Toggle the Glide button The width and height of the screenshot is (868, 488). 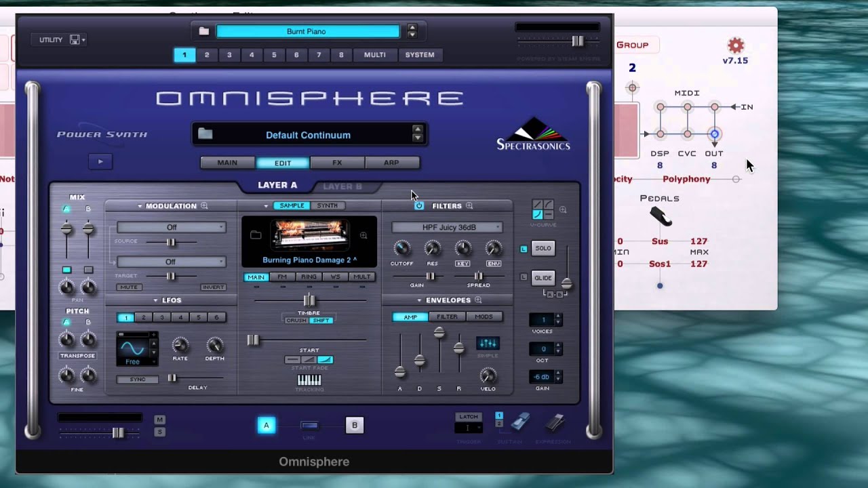(543, 277)
